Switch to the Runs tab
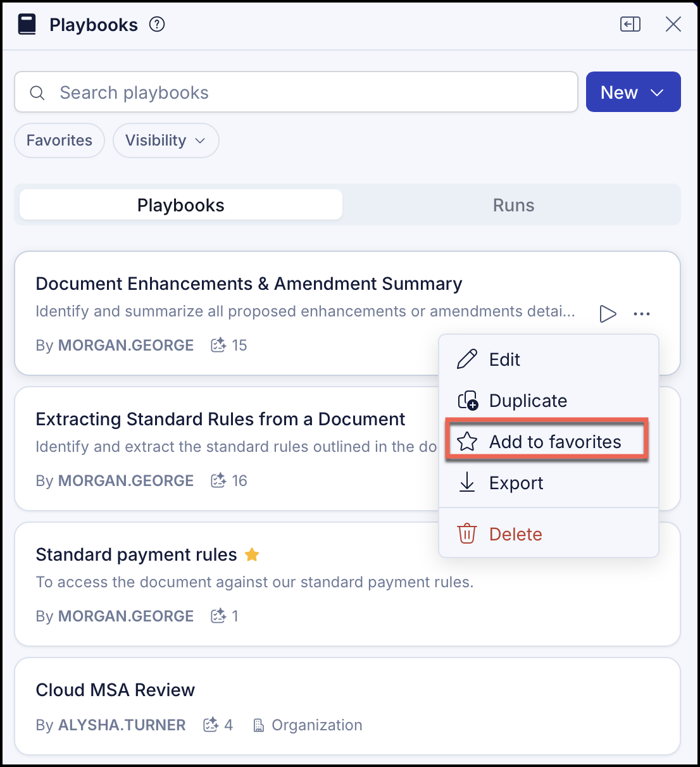This screenshot has width=700, height=767. pyautogui.click(x=513, y=205)
